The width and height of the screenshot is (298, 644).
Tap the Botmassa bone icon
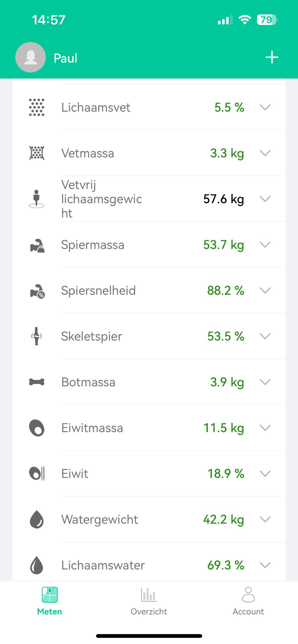37,382
